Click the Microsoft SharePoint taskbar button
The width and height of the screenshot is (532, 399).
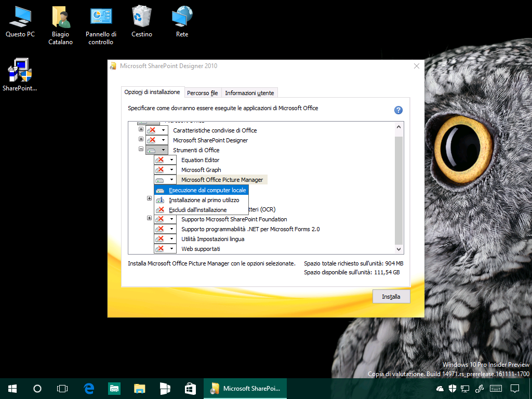(x=245, y=389)
